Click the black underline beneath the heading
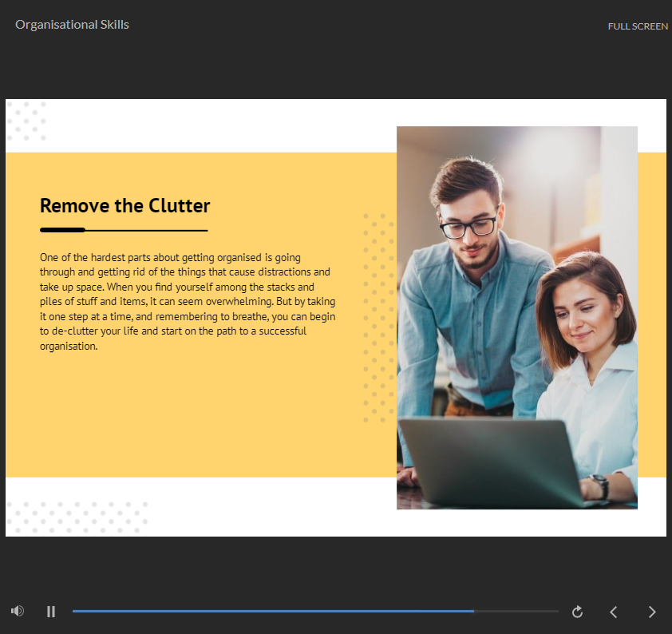Image resolution: width=672 pixels, height=634 pixels. 124,230
